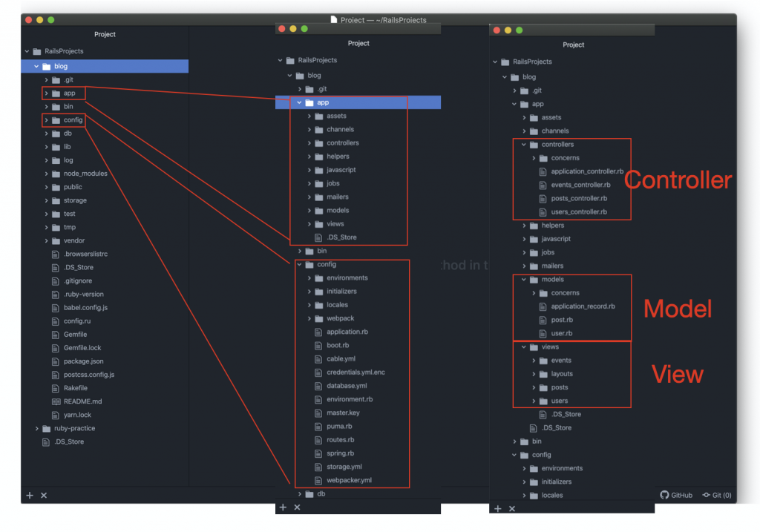Image resolution: width=760 pixels, height=532 pixels.
Task: Select config.ru in the left tree
Action: coord(77,321)
